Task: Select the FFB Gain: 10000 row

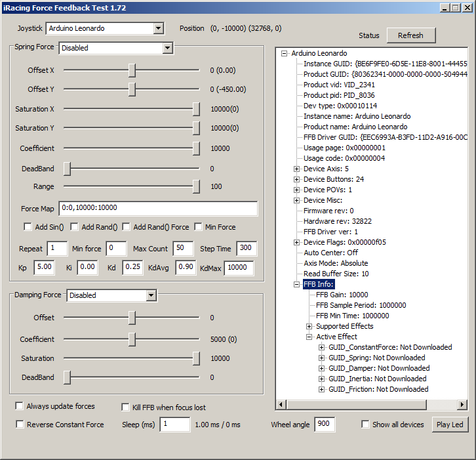Action: (x=342, y=295)
